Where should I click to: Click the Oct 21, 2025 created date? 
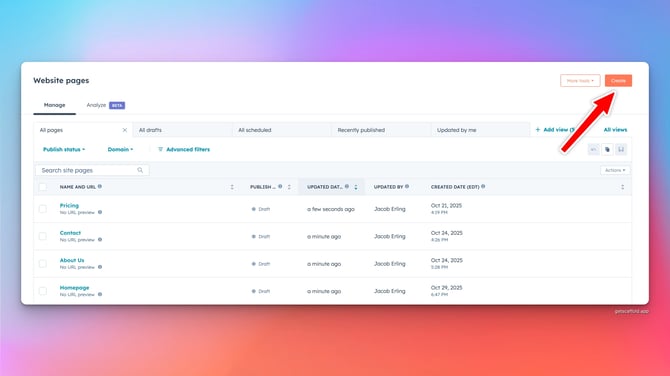446,206
